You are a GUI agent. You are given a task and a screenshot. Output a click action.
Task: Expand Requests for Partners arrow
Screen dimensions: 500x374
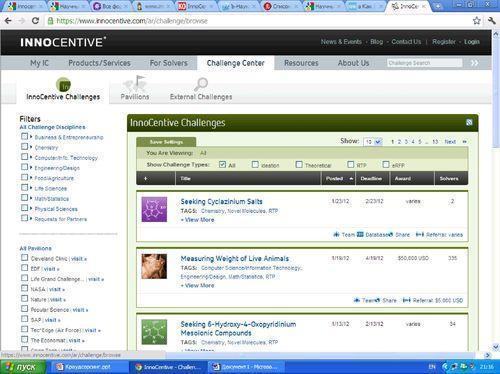click(31, 218)
